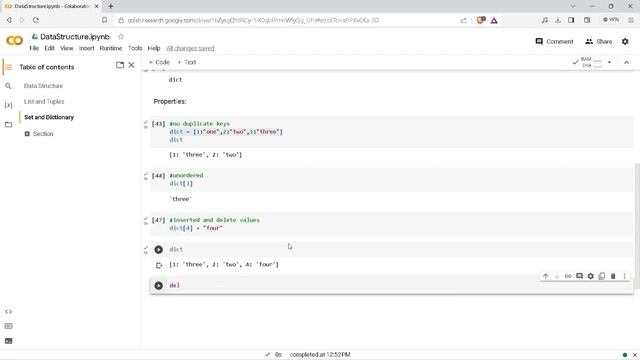640x360 pixels.
Task: Bookmark this page icon
Action: pyautogui.click(x=104, y=20)
